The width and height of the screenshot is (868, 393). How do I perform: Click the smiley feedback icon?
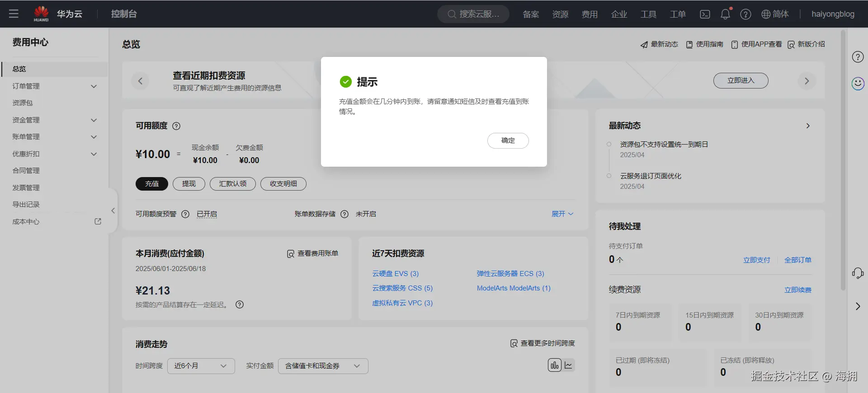[x=858, y=84]
